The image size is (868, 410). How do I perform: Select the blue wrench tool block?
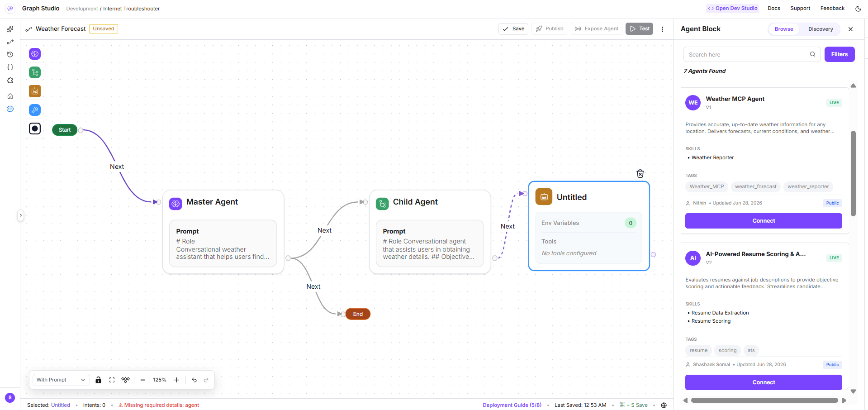coord(35,110)
